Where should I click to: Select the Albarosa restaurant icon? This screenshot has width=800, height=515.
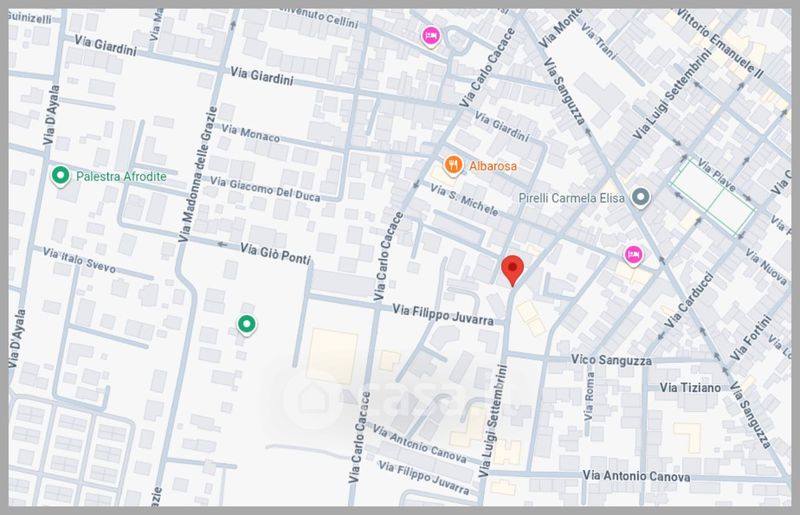click(452, 164)
